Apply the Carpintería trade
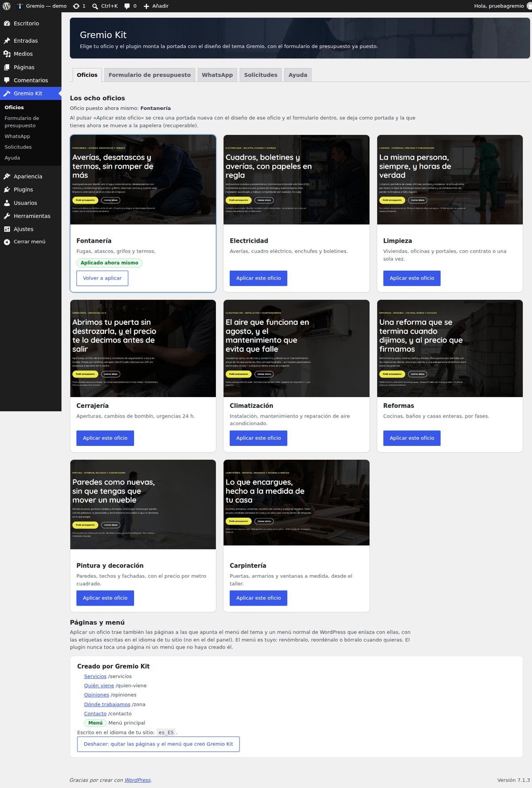Screen dimensions: 532x788 [258, 598]
